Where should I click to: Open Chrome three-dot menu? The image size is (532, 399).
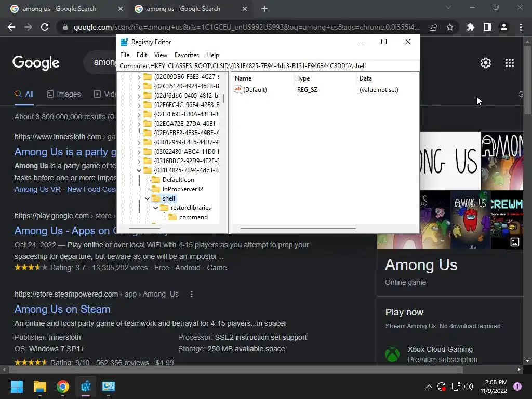pos(521,27)
